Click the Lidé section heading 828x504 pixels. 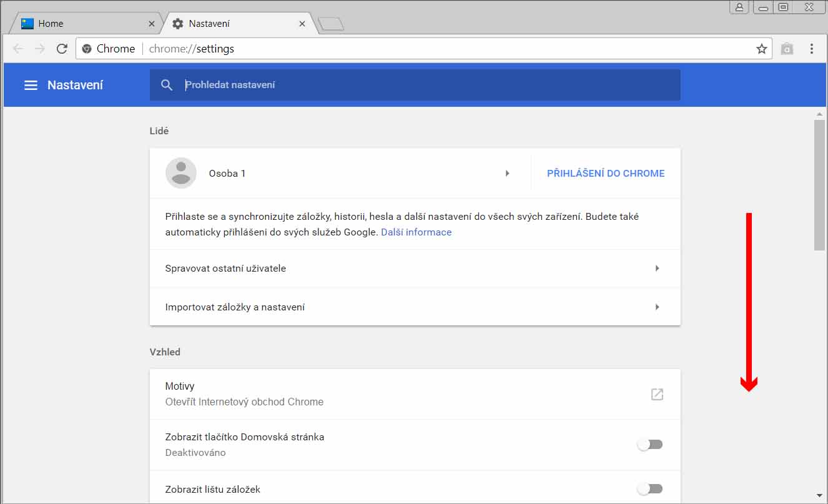coord(159,131)
